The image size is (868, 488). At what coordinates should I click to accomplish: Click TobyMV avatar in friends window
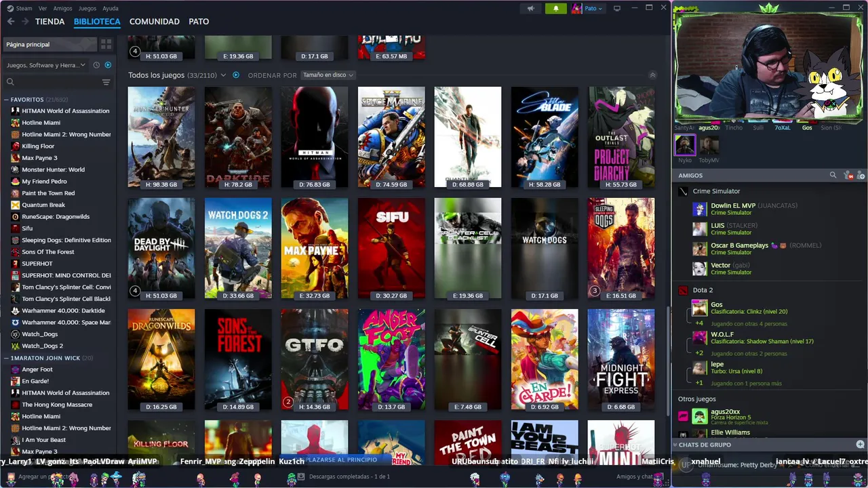[x=709, y=145]
